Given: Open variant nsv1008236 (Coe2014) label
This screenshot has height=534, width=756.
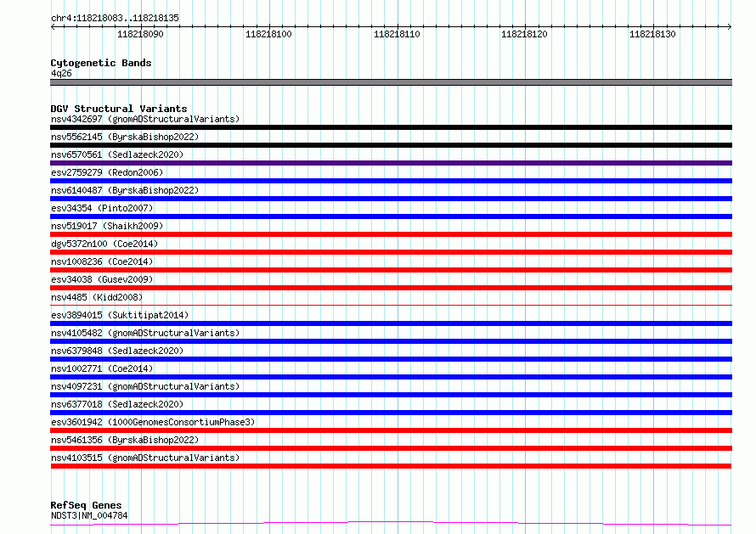Looking at the screenshot, I should point(102,261).
